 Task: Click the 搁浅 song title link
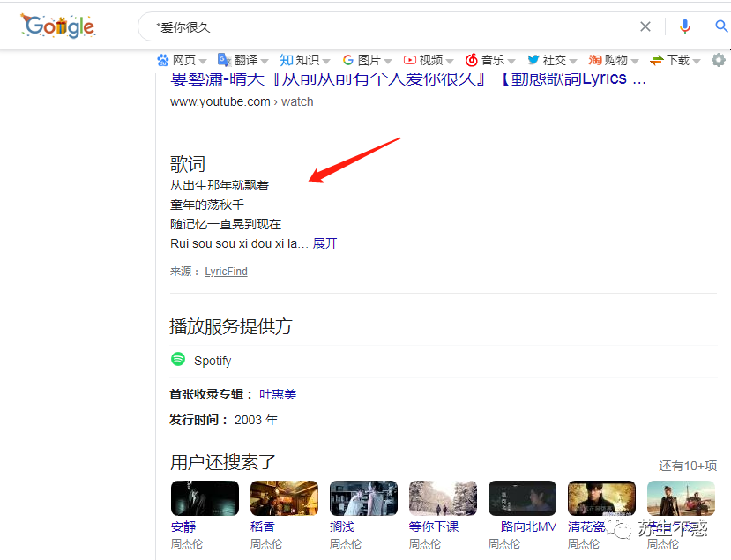pyautogui.click(x=342, y=526)
